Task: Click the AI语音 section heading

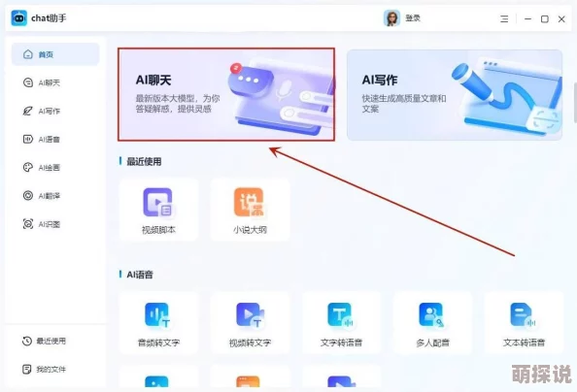Action: pos(140,275)
